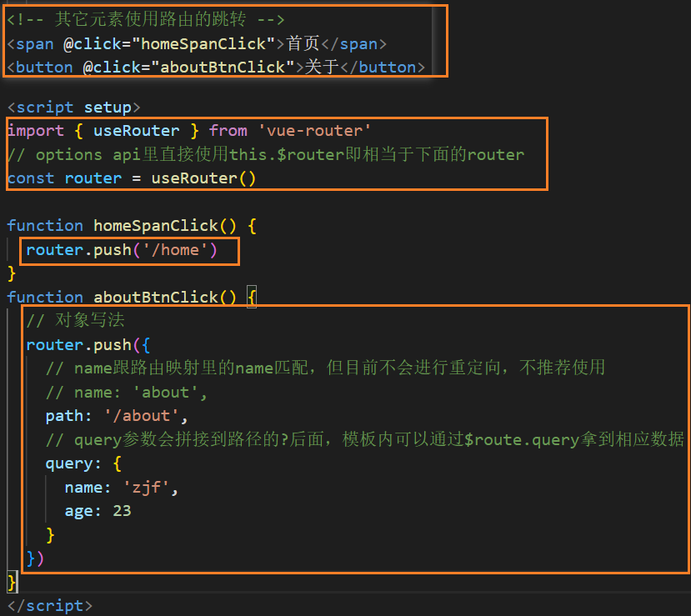Click the 关于 text inside the button tag

(322, 67)
